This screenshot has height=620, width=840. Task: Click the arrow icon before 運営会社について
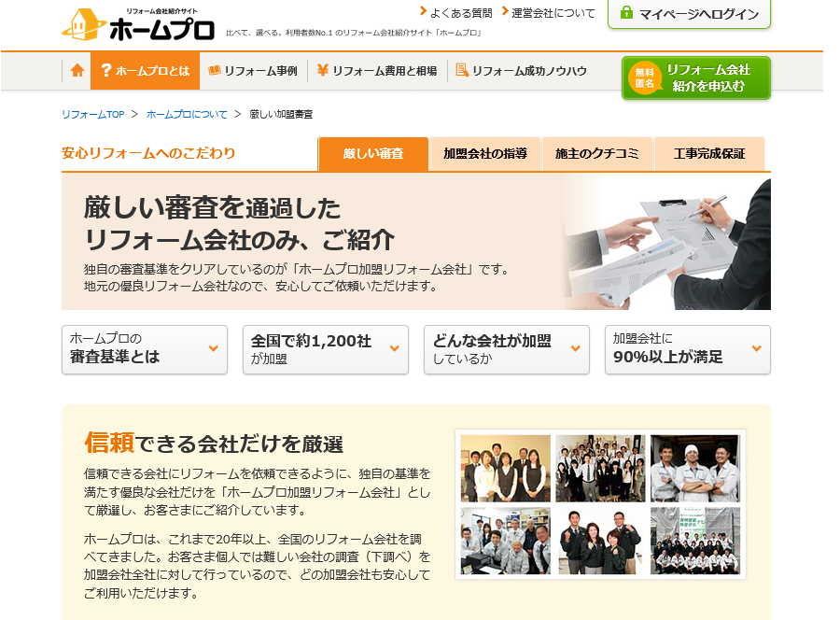click(x=505, y=11)
